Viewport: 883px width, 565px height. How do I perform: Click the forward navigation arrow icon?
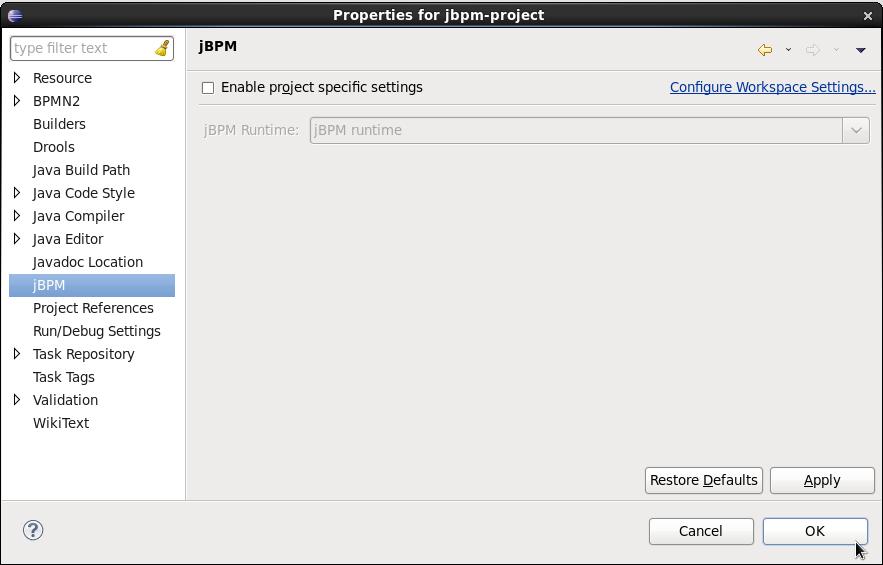(x=813, y=50)
